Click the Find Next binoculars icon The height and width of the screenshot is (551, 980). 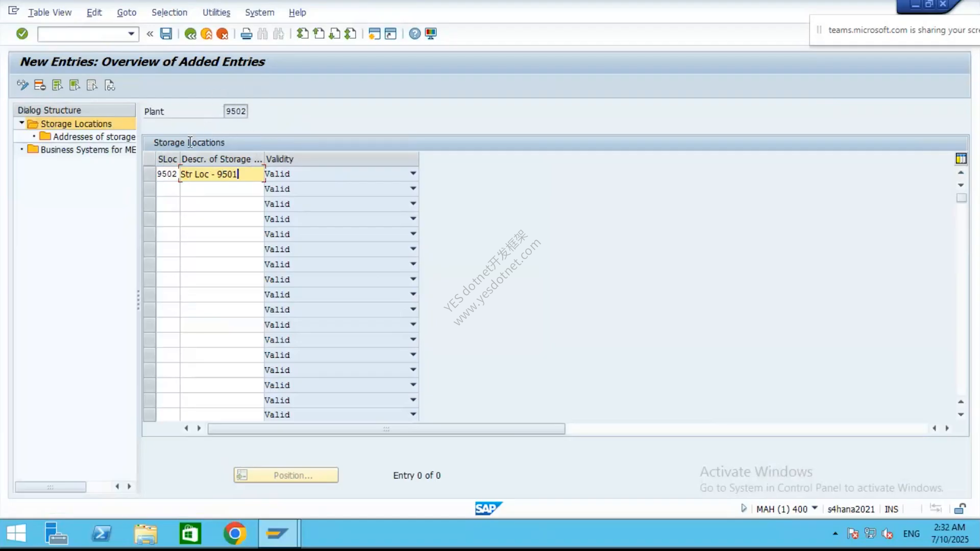(278, 34)
